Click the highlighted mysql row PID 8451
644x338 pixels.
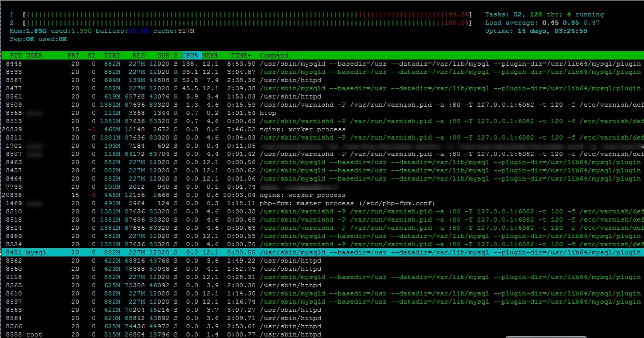coord(307,252)
